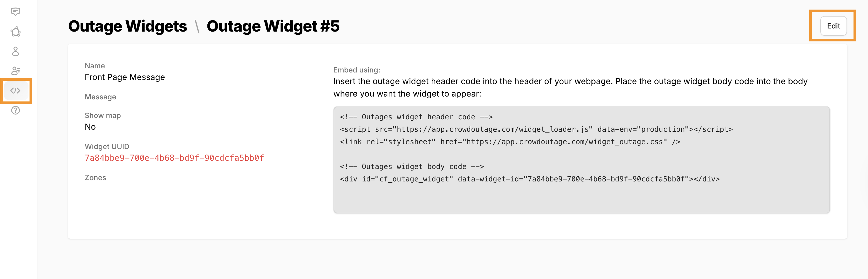
Task: Select the user management icon in sidebar
Action: [x=16, y=71]
